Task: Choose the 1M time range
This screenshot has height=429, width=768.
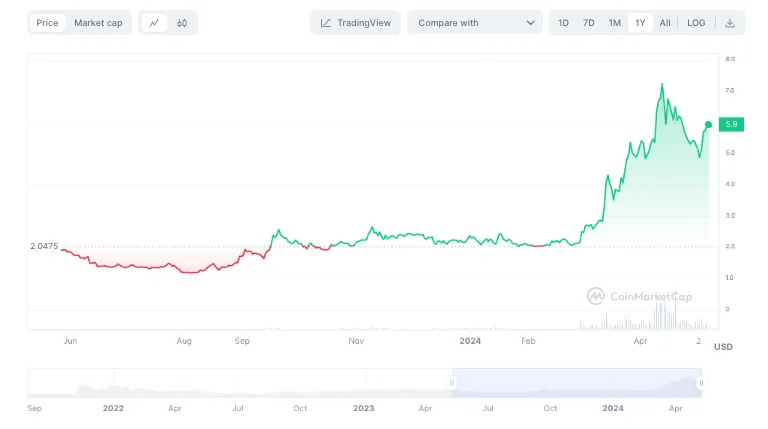Action: point(614,23)
